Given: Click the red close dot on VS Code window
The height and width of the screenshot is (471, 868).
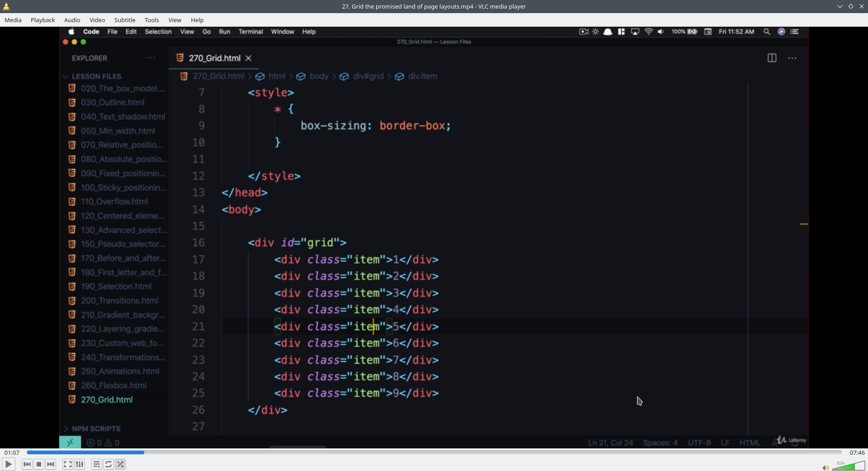Looking at the screenshot, I should pyautogui.click(x=65, y=42).
